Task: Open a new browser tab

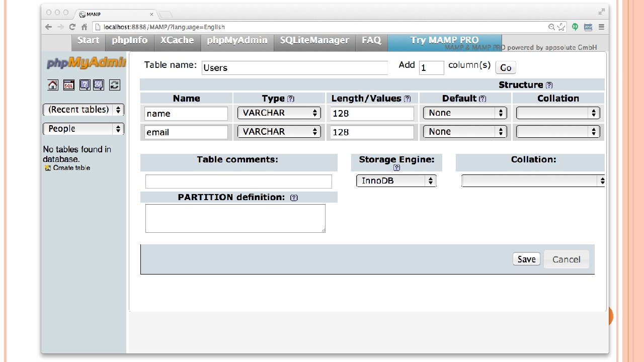Action: point(167,15)
